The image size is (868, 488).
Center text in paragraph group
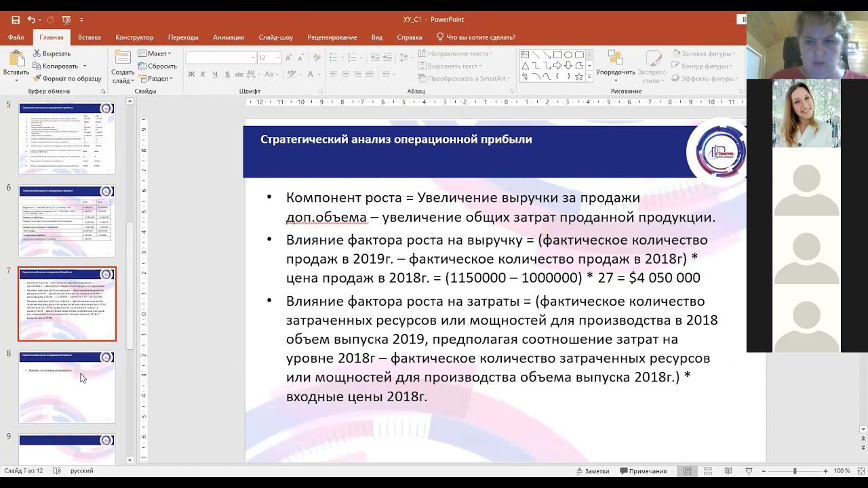pyautogui.click(x=345, y=75)
